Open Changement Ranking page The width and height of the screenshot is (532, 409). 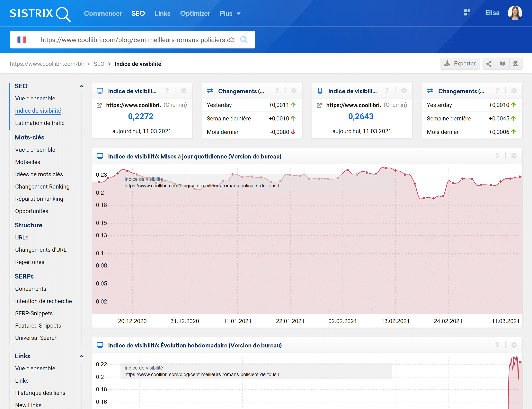(42, 187)
